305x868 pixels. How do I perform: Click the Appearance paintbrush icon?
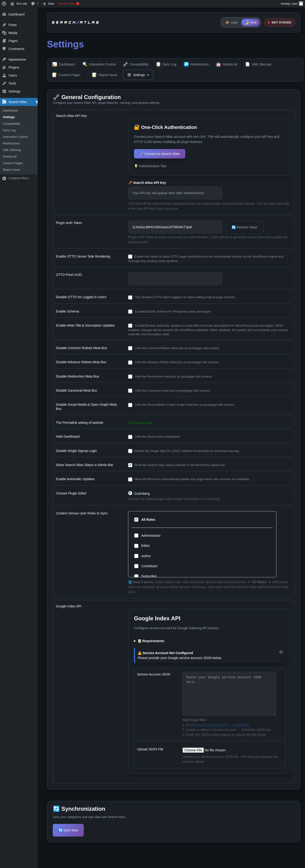[4, 59]
